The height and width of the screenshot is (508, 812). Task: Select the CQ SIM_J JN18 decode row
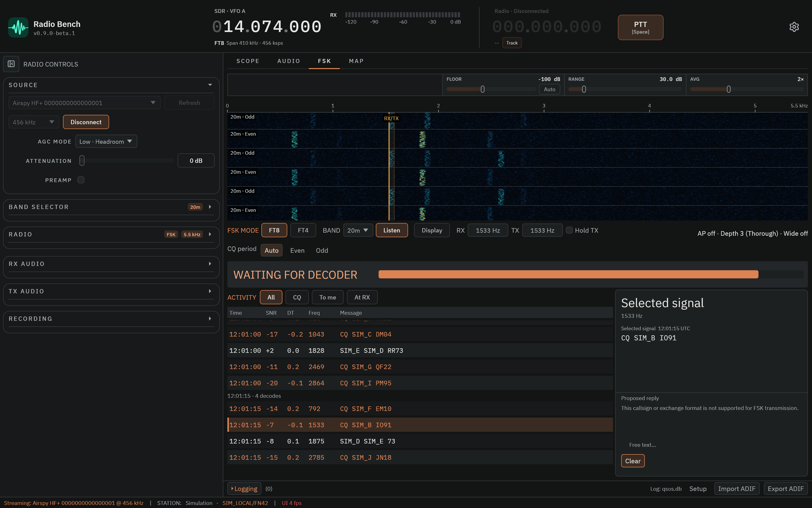(x=420, y=457)
